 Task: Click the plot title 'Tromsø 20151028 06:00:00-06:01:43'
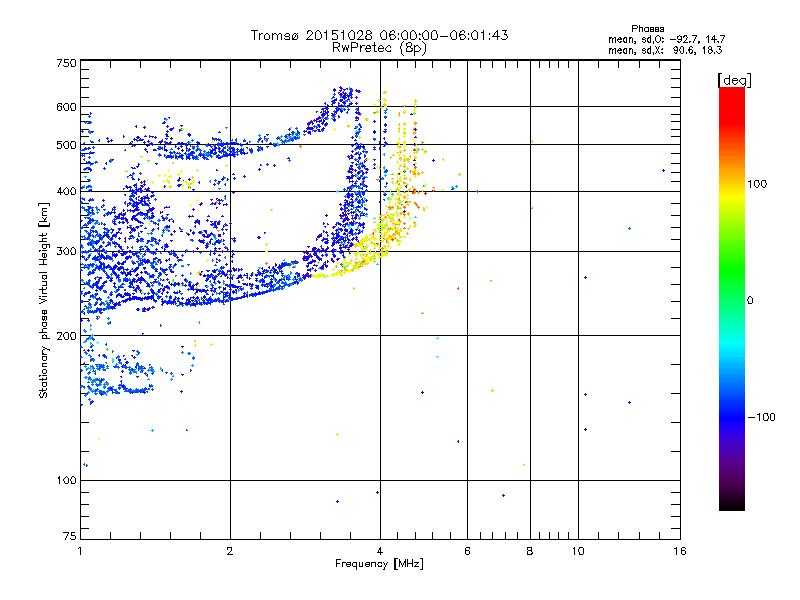pyautogui.click(x=379, y=35)
